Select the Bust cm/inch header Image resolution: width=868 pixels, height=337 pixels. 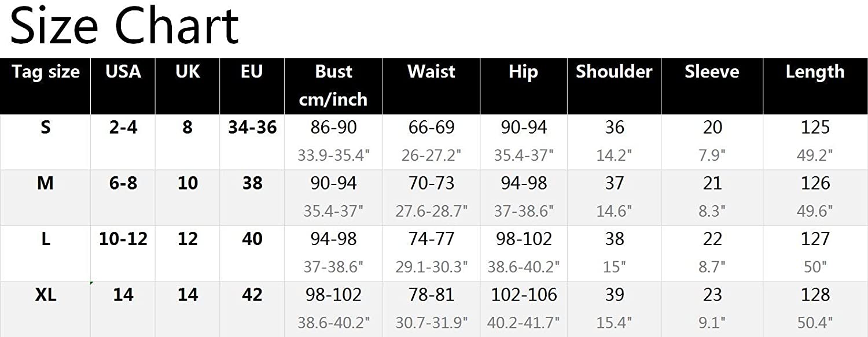pyautogui.click(x=333, y=86)
